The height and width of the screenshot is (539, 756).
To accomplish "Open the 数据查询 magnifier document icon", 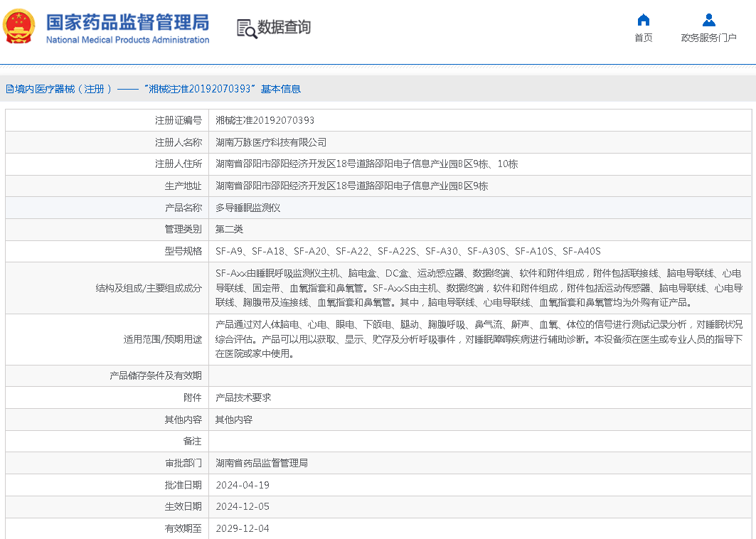I will 247,28.
